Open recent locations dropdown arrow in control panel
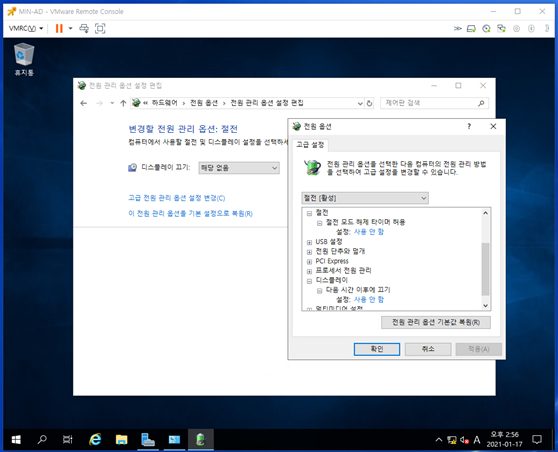Image resolution: width=558 pixels, height=452 pixels. [112, 103]
